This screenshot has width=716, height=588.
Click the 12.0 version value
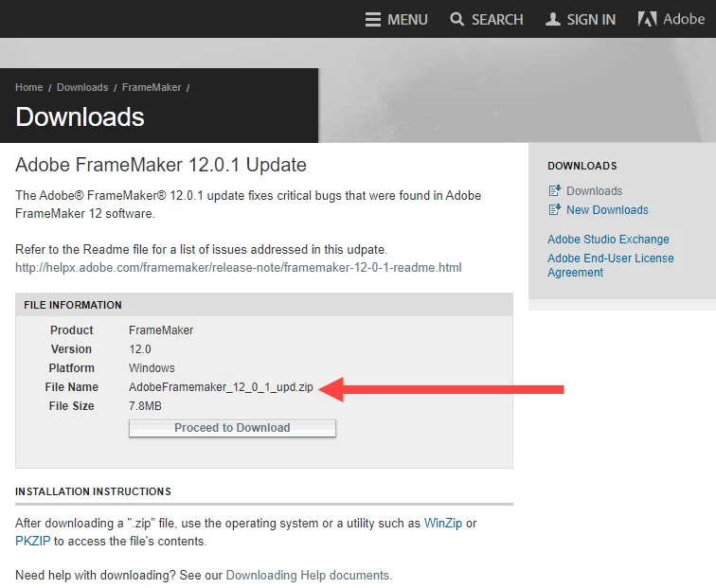140,349
